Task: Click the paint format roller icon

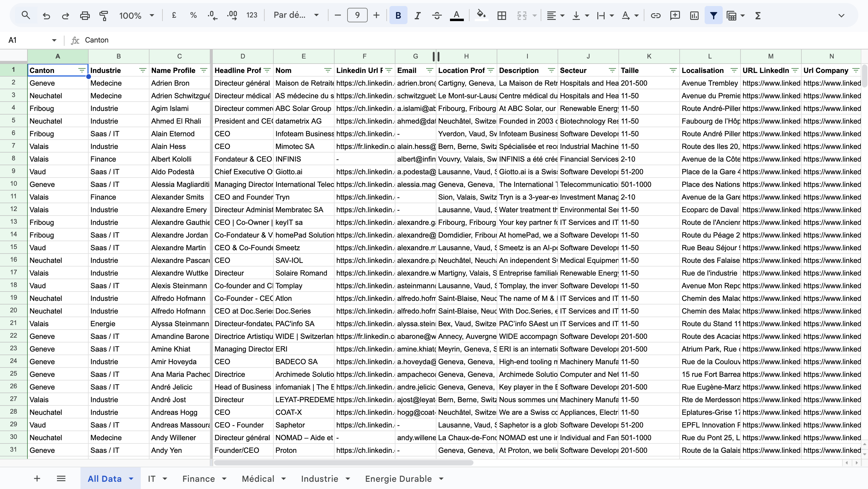Action: [x=104, y=15]
